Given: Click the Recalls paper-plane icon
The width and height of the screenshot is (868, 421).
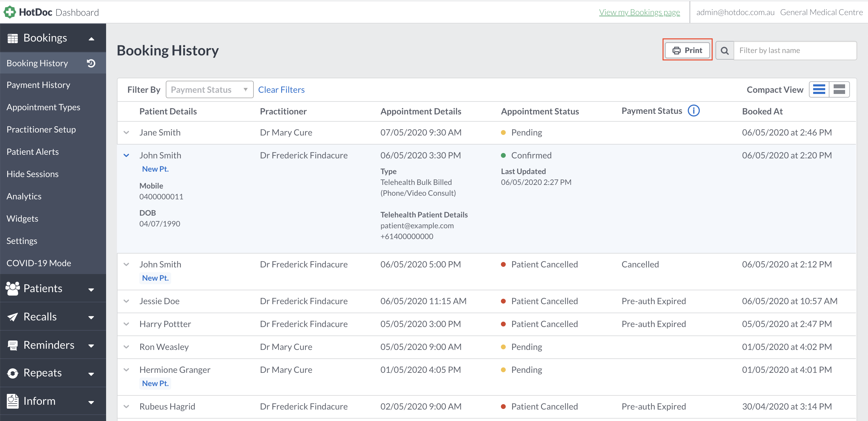Looking at the screenshot, I should 13,317.
